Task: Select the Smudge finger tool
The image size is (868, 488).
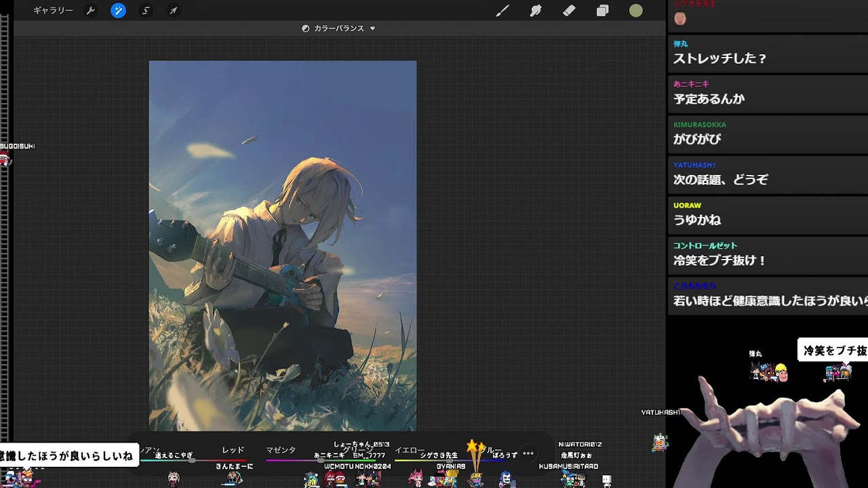Action: [536, 11]
